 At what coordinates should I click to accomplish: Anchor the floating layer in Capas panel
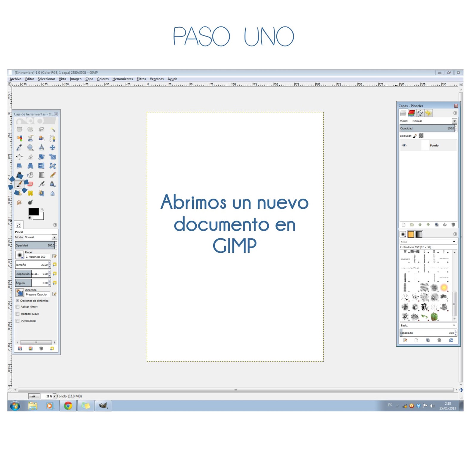click(x=445, y=225)
